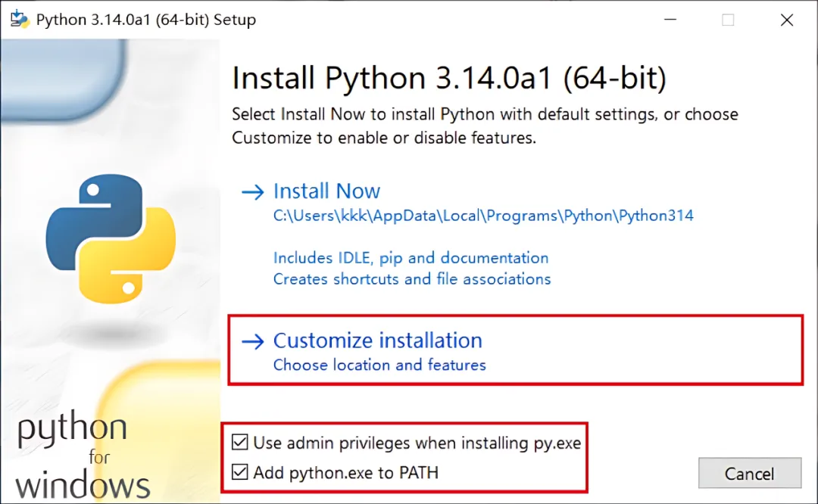The height and width of the screenshot is (504, 818).
Task: Uncheck Add python.exe to PATH
Action: (x=240, y=472)
